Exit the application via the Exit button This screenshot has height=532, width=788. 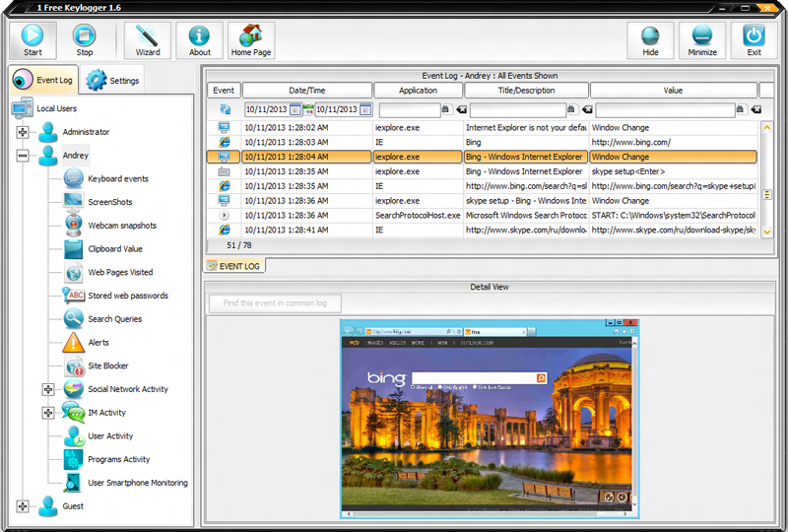click(x=754, y=40)
